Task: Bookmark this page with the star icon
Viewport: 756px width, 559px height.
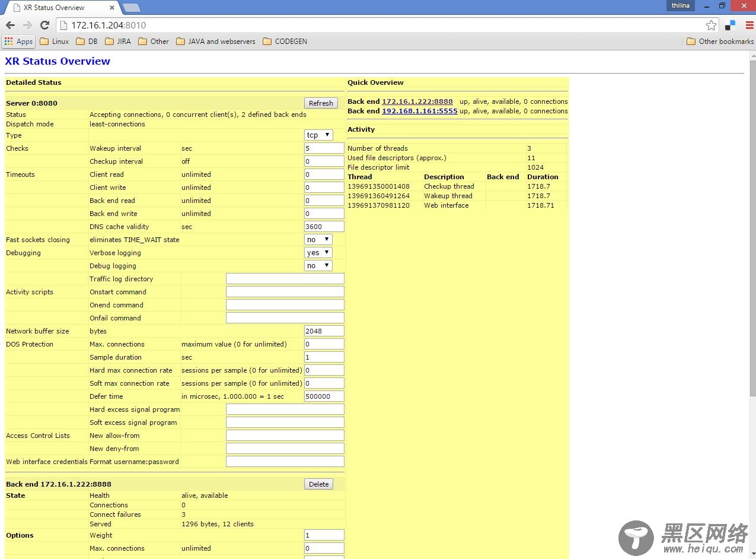Action: (711, 25)
